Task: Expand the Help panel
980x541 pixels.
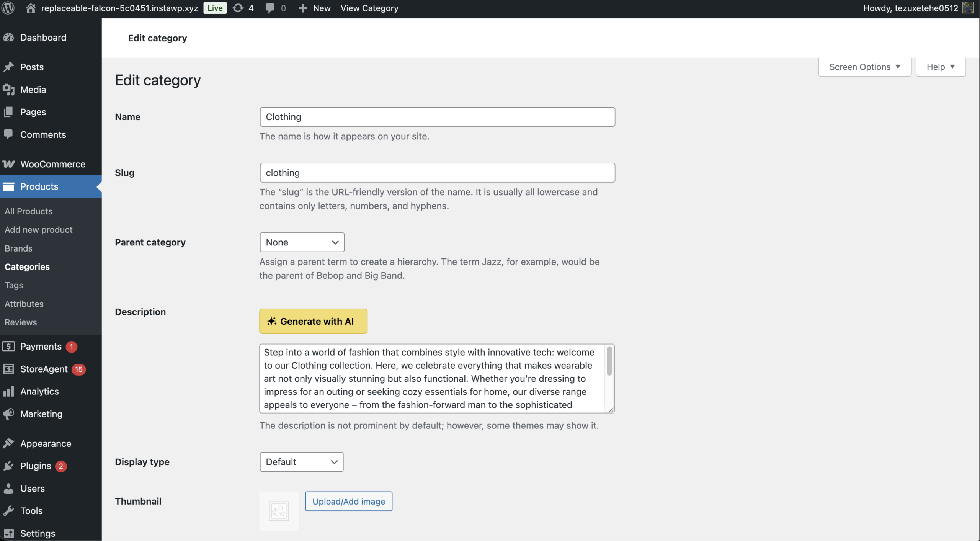Action: (940, 67)
